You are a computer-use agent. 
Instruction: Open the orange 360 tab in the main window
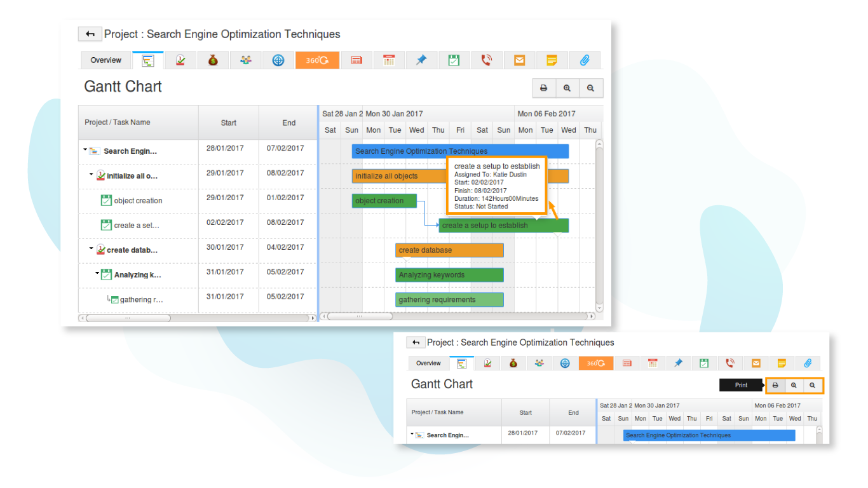coord(317,60)
